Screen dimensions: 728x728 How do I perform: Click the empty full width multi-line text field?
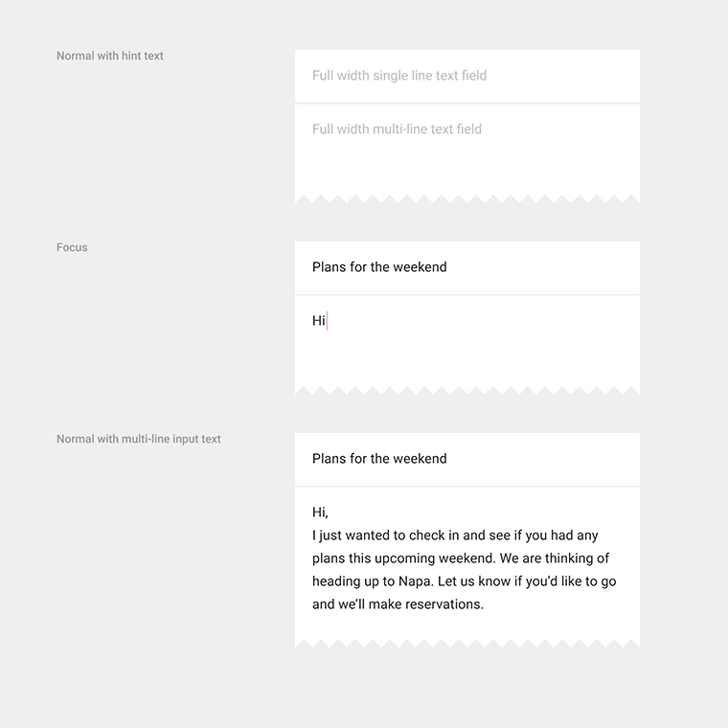[x=467, y=153]
